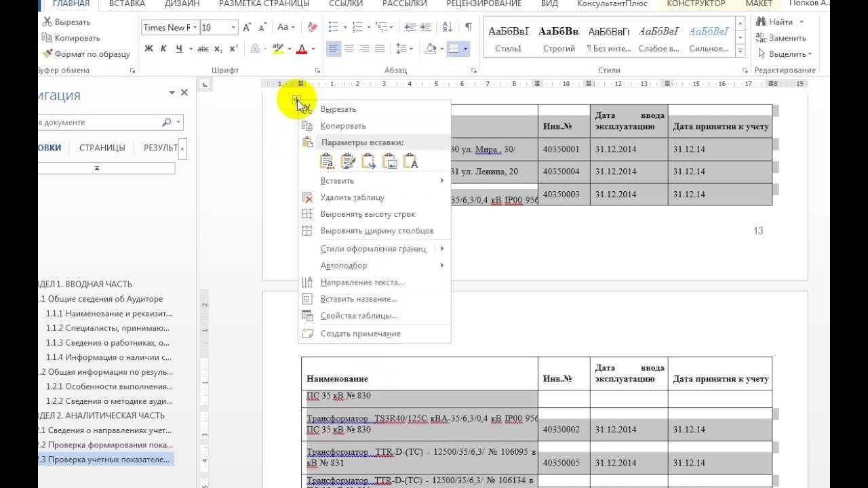The height and width of the screenshot is (488, 868).
Task: Open underline style dropdown arrow
Action: (191, 49)
